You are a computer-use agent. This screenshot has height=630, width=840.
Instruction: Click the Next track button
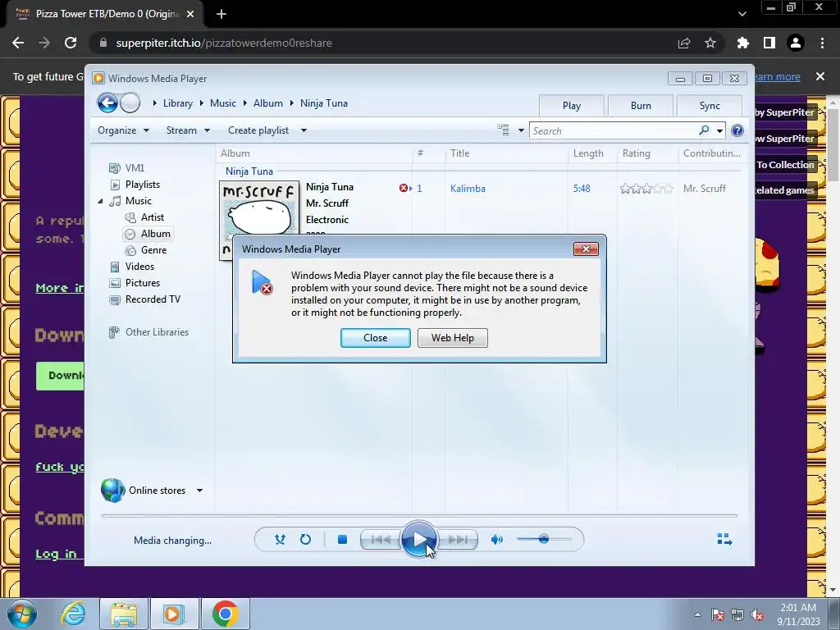pyautogui.click(x=458, y=540)
